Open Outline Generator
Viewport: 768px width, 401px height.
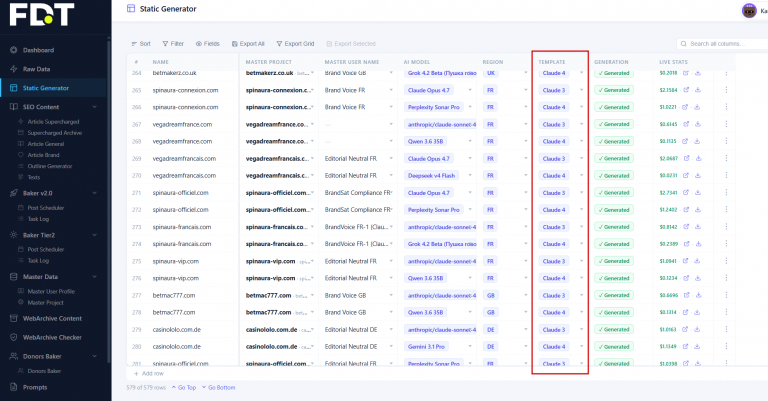(x=49, y=166)
